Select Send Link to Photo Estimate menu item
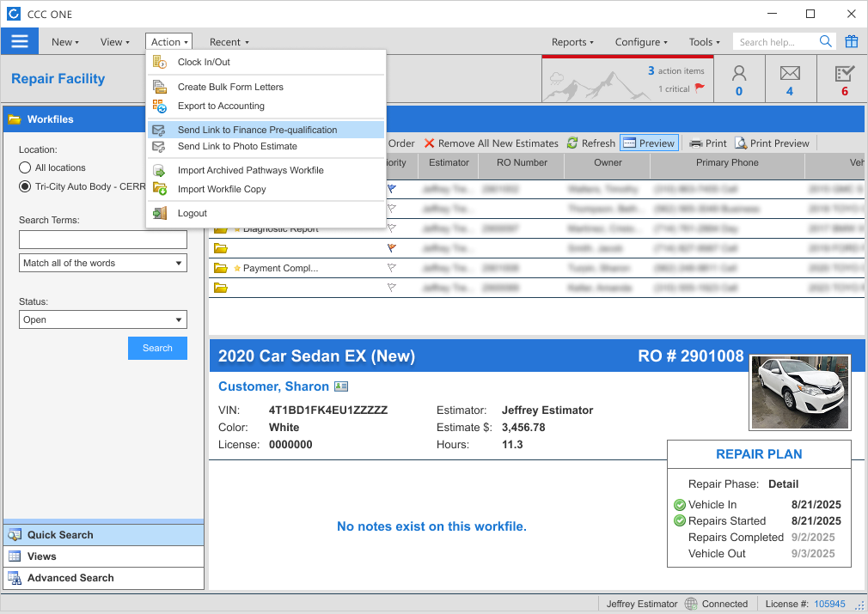868x614 pixels. (236, 148)
